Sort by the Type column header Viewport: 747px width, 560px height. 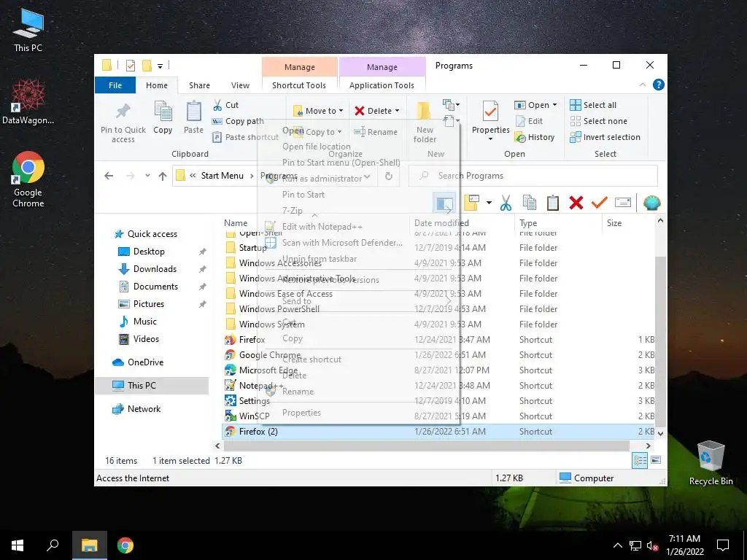[x=528, y=223]
